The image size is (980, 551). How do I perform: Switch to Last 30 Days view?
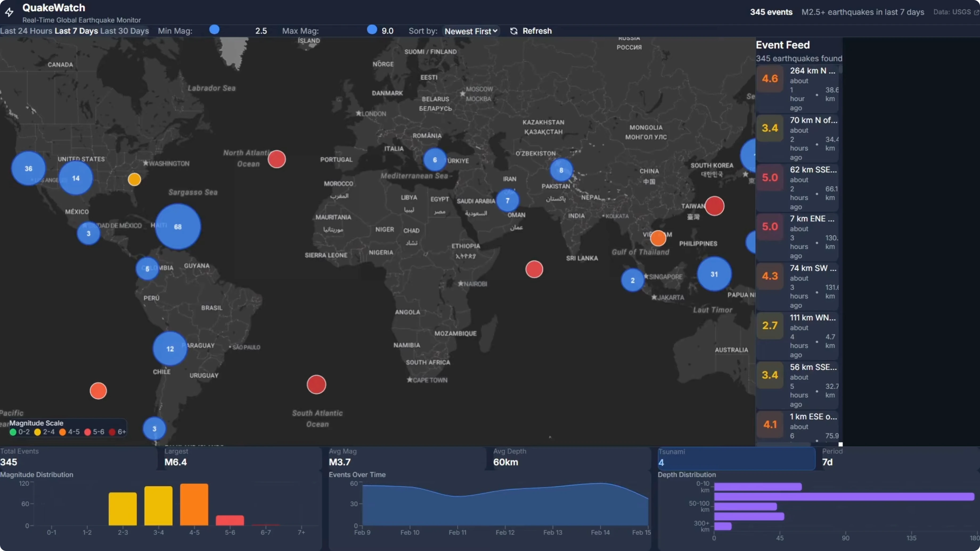click(x=124, y=31)
